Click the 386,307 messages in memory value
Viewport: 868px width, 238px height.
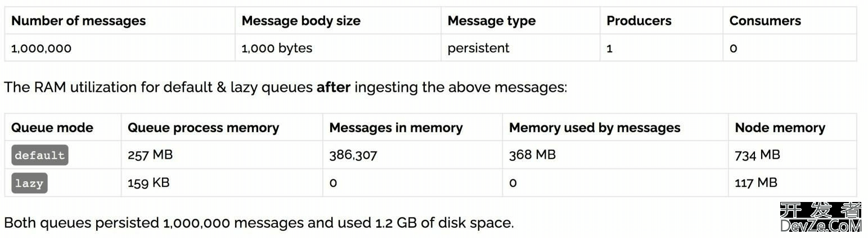[353, 155]
